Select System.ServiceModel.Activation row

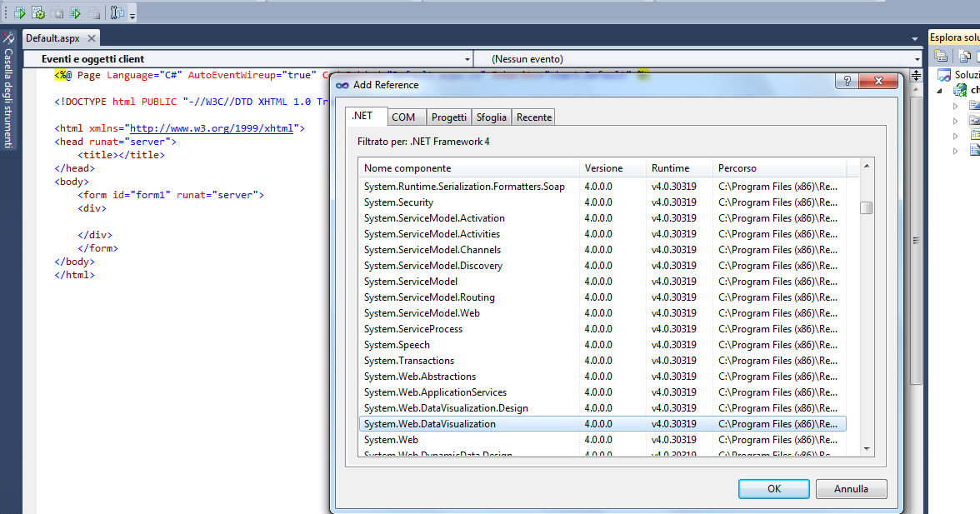coord(602,218)
